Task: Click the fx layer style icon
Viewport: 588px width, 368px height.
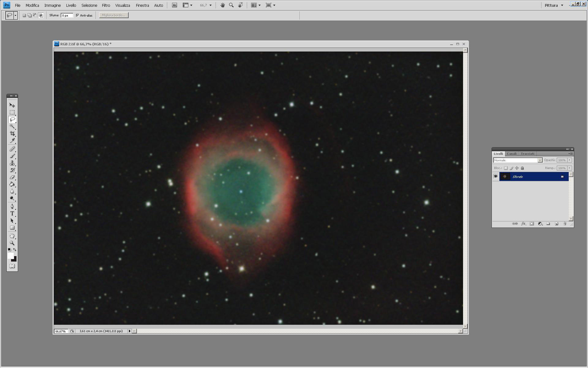Action: point(523,224)
